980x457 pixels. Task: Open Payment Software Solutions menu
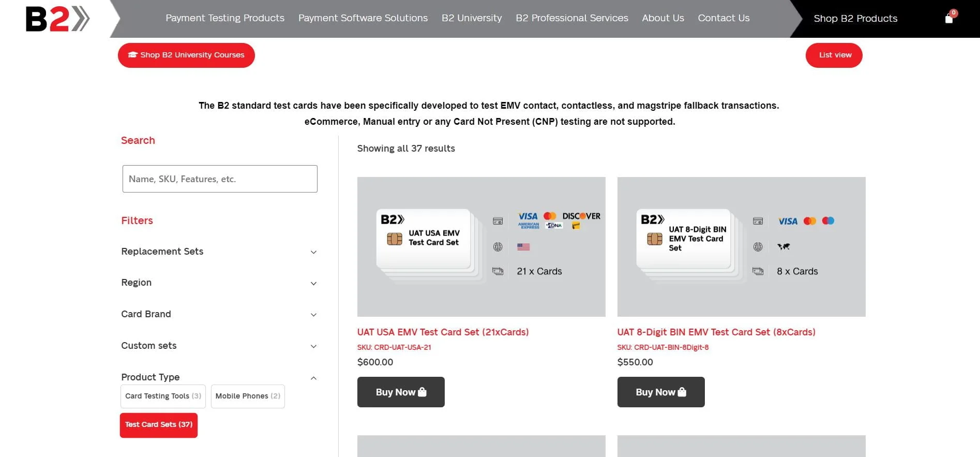(x=363, y=18)
